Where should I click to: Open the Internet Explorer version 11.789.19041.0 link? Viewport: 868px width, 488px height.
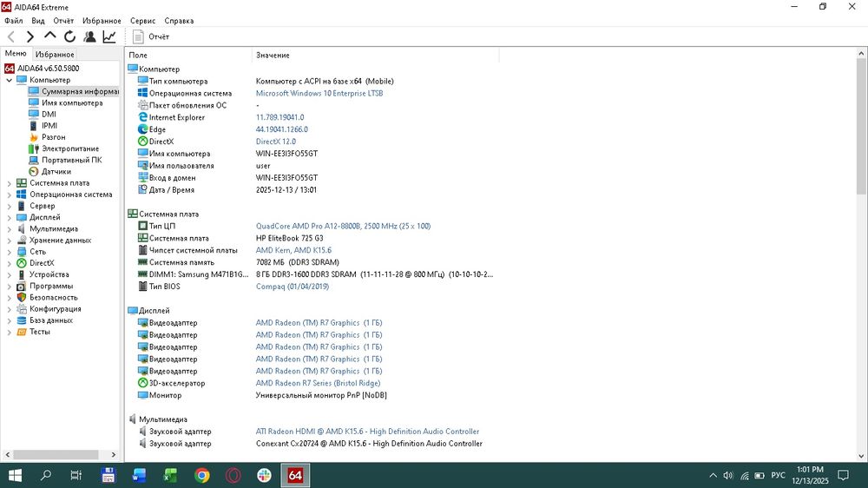pos(280,117)
